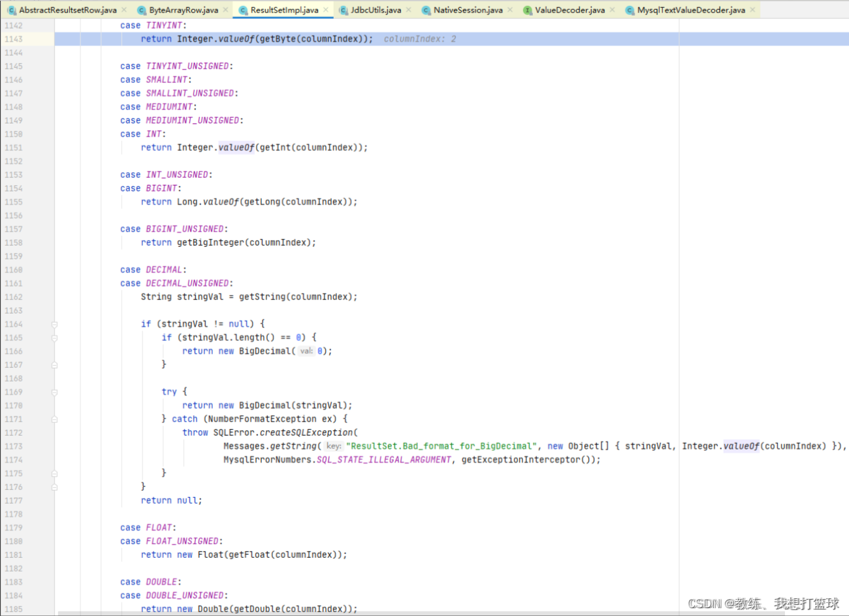
Task: Click class icon on MysqlTextValueDecoder.java tab
Action: (x=630, y=10)
